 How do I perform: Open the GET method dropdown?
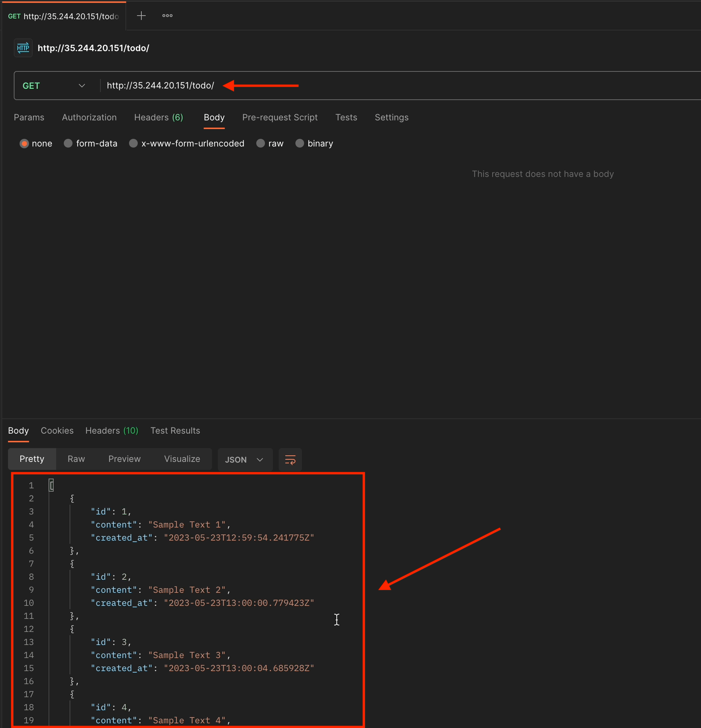coord(54,86)
